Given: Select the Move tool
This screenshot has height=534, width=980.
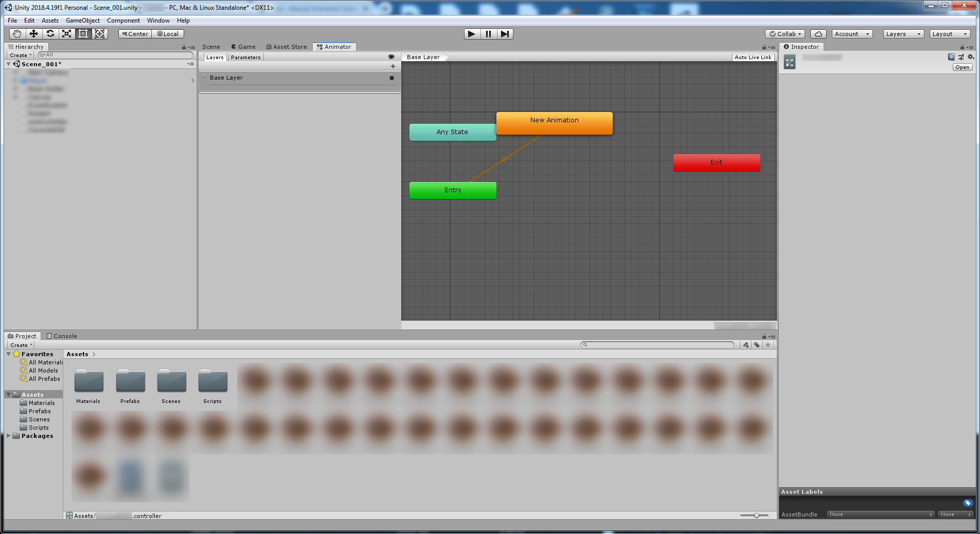Looking at the screenshot, I should click(x=33, y=33).
